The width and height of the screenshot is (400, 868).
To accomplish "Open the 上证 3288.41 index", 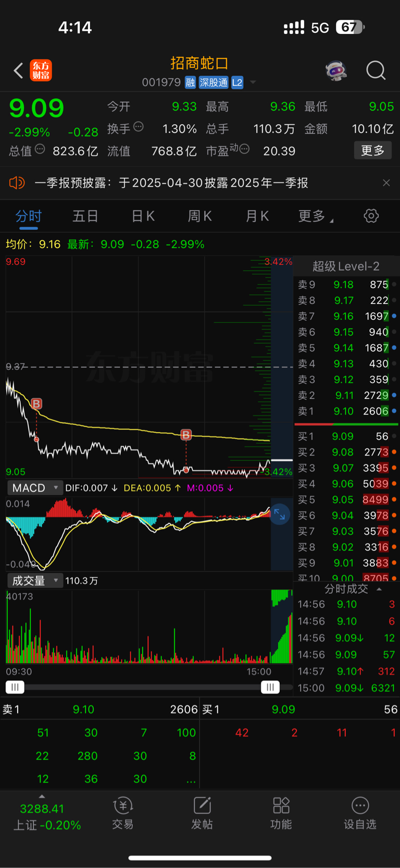I will pyautogui.click(x=47, y=816).
